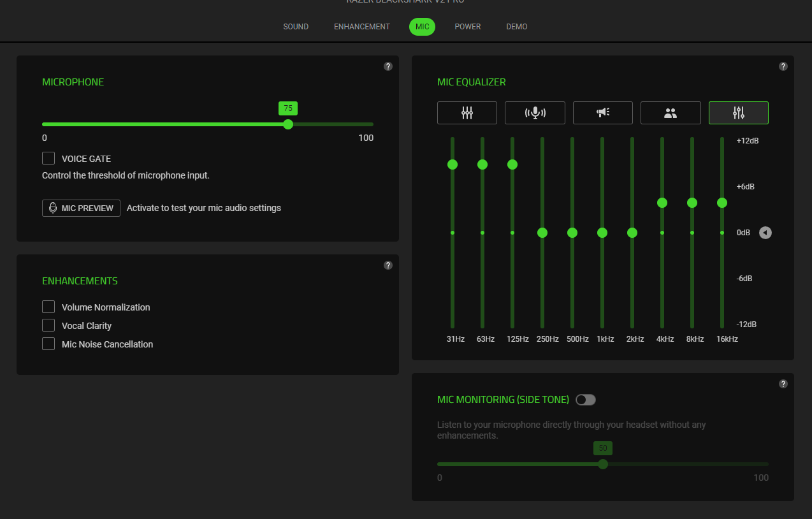Viewport: 812px width, 519px height.
Task: Click the 0dB scale label
Action: [743, 233]
